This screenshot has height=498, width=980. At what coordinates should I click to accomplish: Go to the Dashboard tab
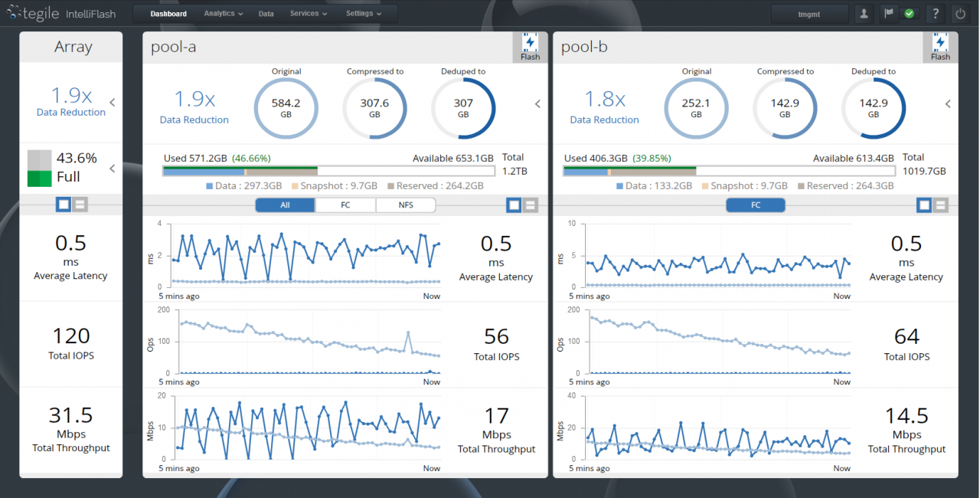pos(168,14)
